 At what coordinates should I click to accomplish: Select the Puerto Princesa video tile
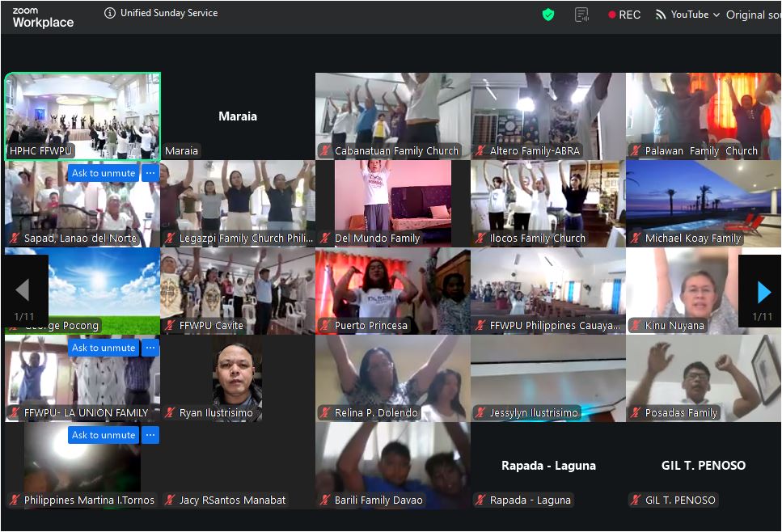tap(392, 291)
